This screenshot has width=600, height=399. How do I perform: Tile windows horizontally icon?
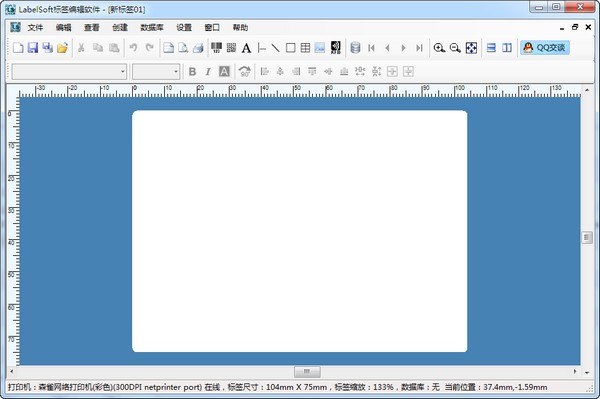click(491, 48)
